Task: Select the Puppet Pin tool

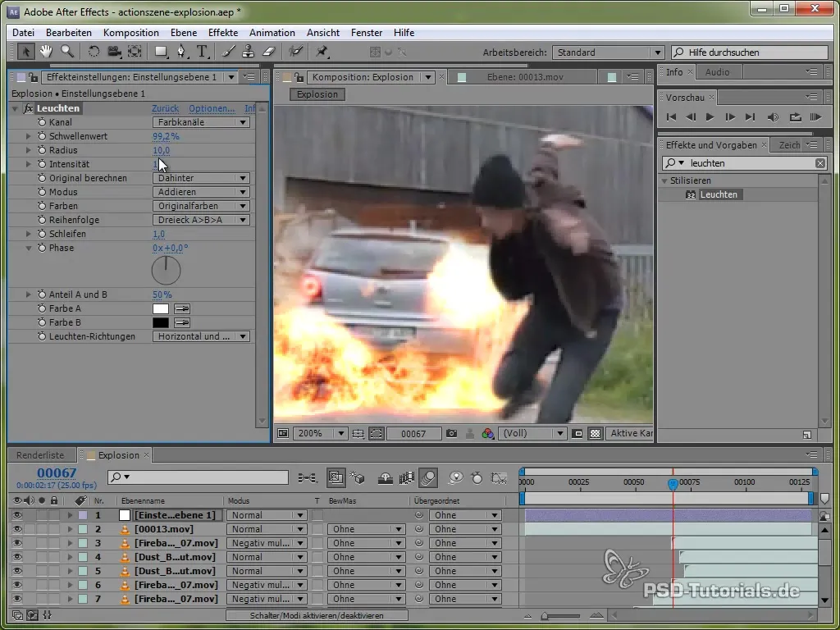Action: [322, 52]
